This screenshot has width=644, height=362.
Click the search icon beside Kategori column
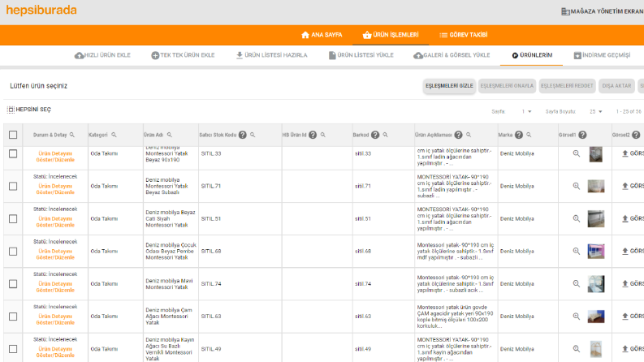(x=114, y=135)
